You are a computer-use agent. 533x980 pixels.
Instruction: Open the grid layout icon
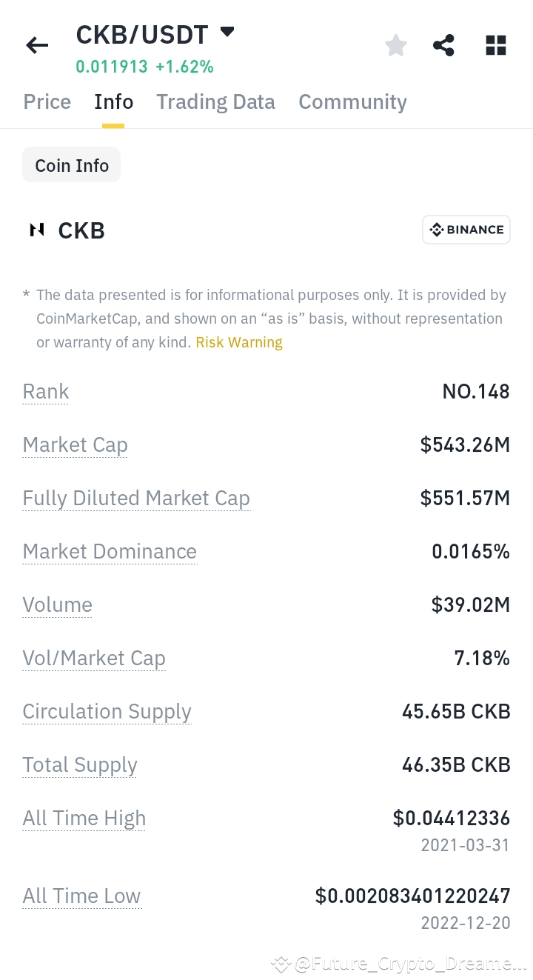(495, 46)
